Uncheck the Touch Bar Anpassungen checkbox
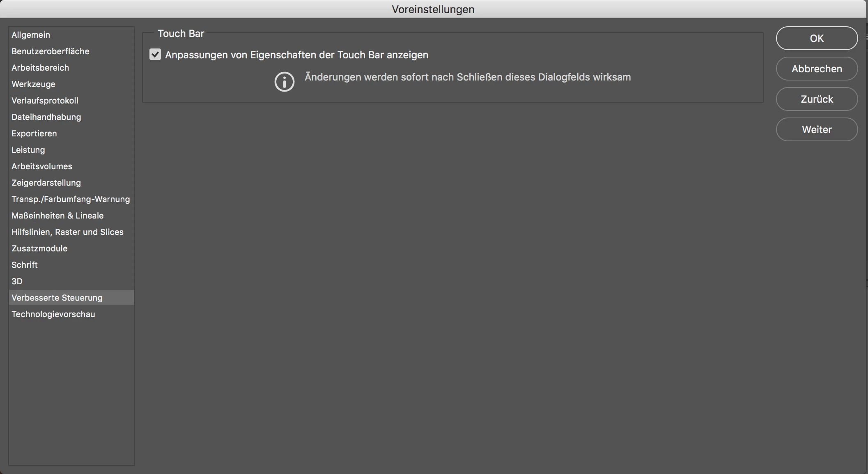The height and width of the screenshot is (474, 868). (x=155, y=55)
